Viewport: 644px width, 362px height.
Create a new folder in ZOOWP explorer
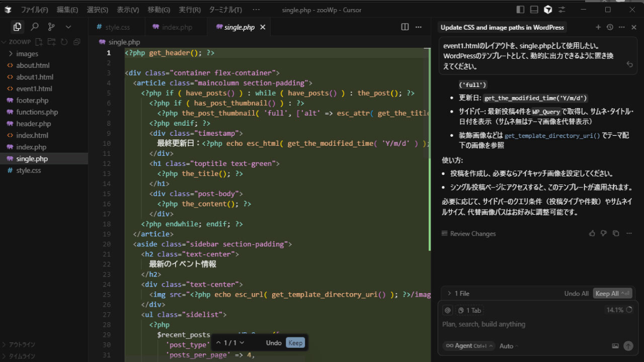click(x=52, y=42)
